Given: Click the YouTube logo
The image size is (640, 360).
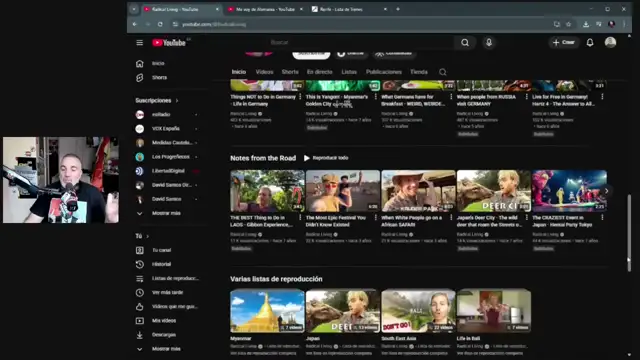Looking at the screenshot, I should coord(169,42).
